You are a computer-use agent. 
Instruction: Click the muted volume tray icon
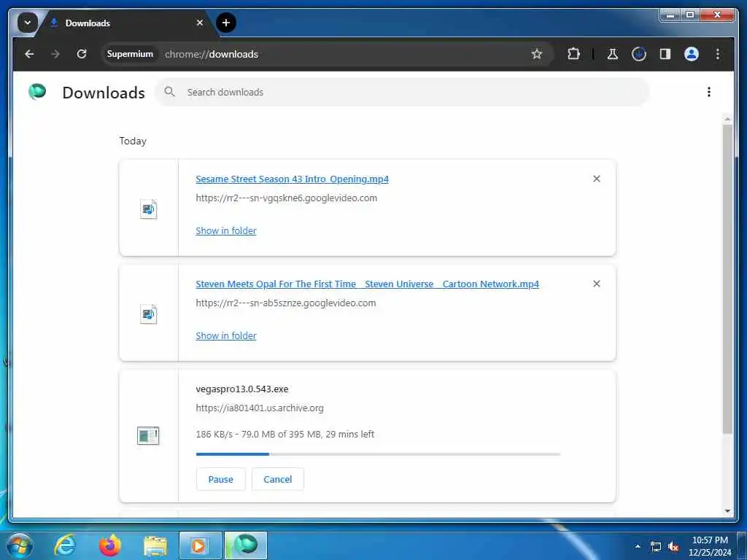673,547
